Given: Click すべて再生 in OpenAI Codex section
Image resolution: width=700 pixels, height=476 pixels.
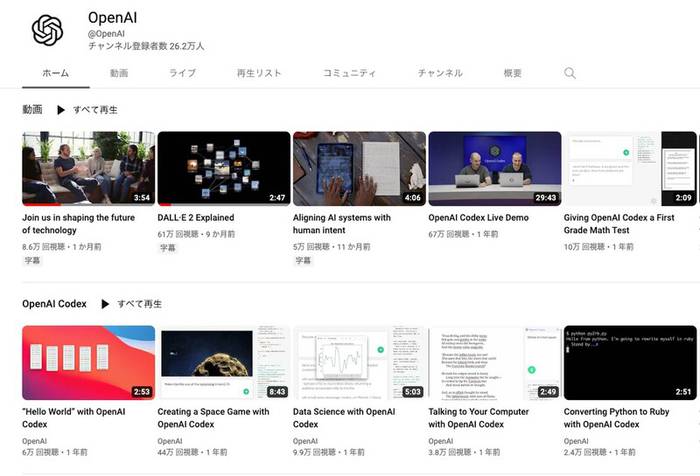Looking at the screenshot, I should 139,304.
